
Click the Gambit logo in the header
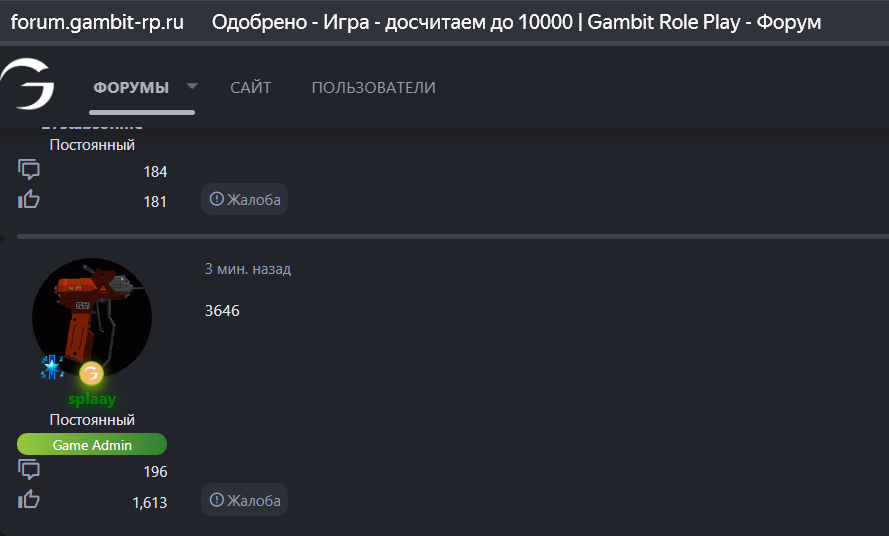[x=28, y=85]
